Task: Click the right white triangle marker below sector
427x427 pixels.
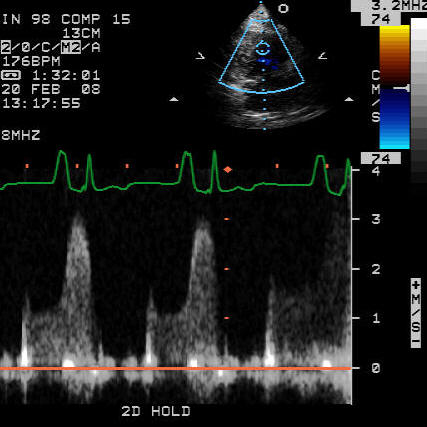Action: pyautogui.click(x=349, y=99)
